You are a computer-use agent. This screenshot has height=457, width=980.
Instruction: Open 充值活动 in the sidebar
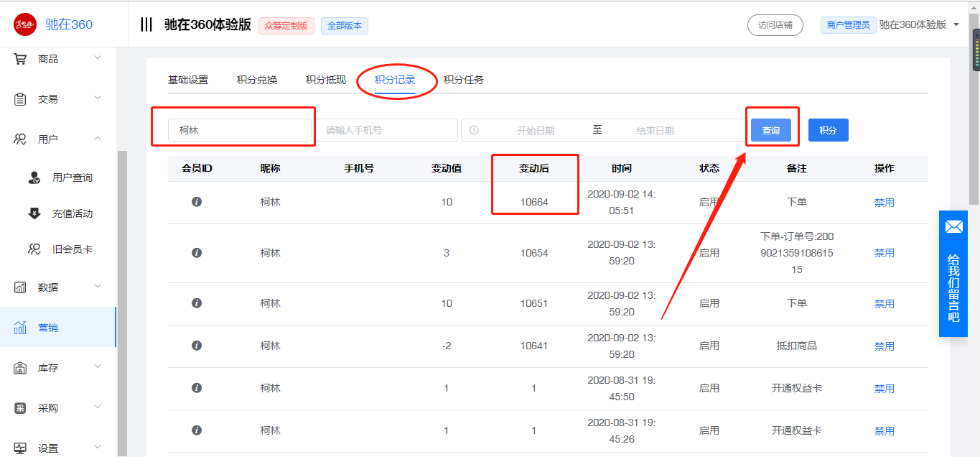point(73,213)
